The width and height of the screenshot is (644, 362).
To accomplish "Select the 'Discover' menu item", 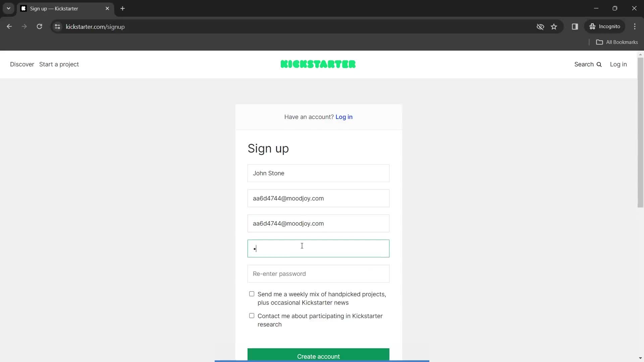I will point(22,64).
